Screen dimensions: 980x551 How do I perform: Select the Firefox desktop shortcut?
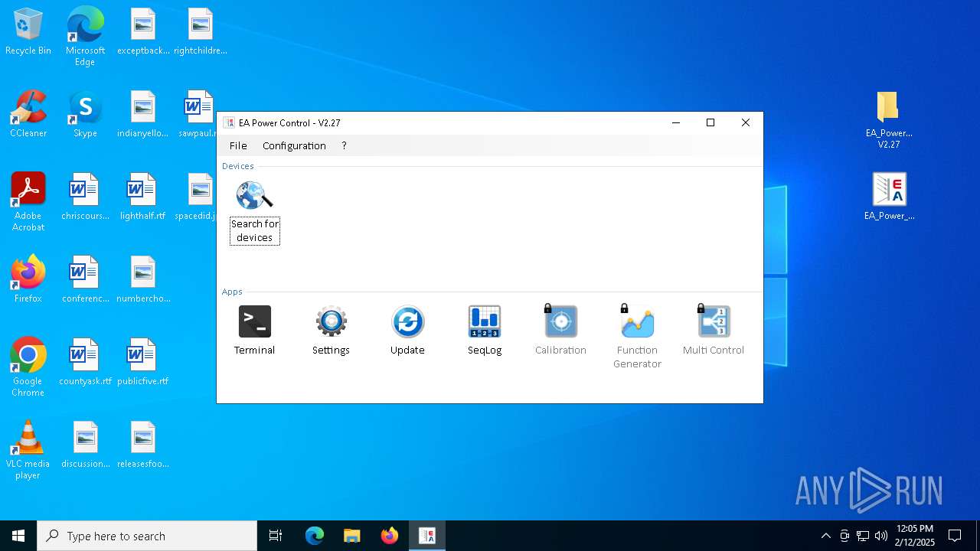click(x=28, y=280)
